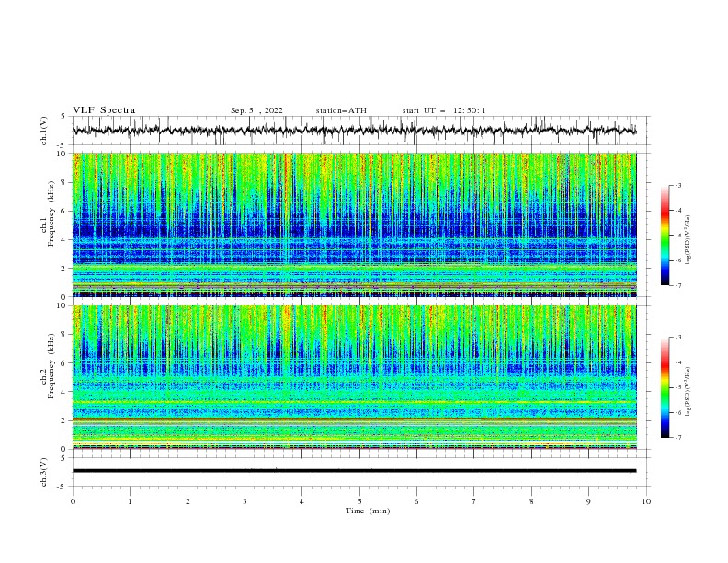Click time axis tick label "3"
Screen dimensions: 728x563
(x=245, y=501)
